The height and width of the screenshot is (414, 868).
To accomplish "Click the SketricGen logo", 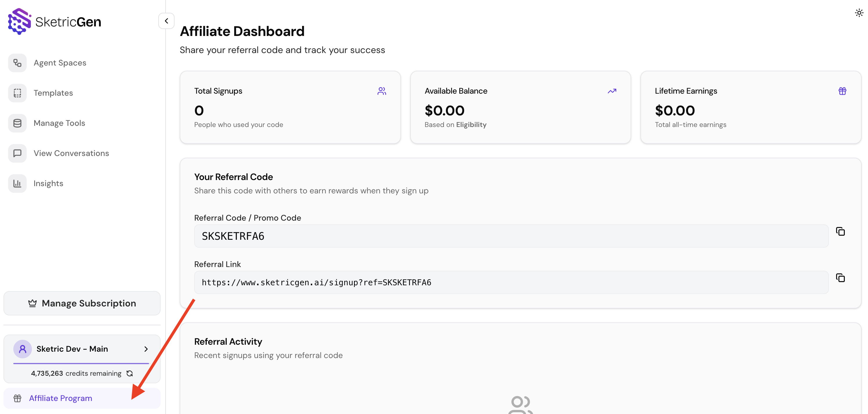I will [x=54, y=21].
